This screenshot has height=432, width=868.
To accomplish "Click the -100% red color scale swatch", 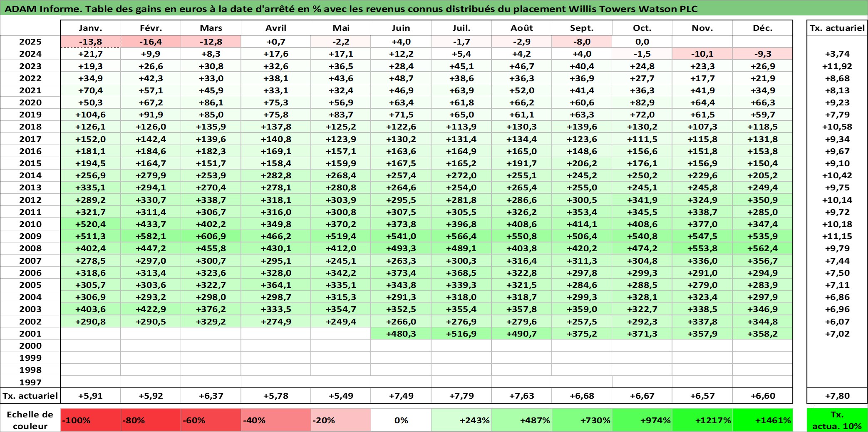I will point(91,420).
